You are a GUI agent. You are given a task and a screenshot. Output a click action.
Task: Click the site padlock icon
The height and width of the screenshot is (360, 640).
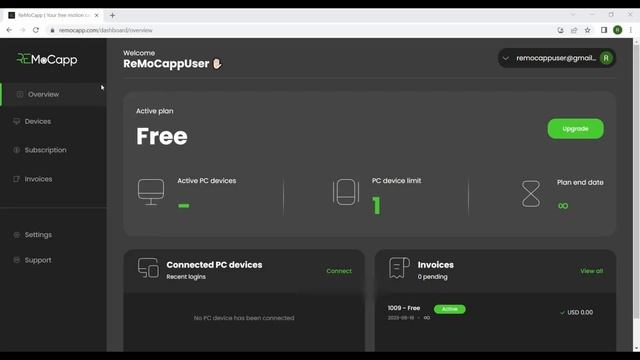tap(52, 30)
